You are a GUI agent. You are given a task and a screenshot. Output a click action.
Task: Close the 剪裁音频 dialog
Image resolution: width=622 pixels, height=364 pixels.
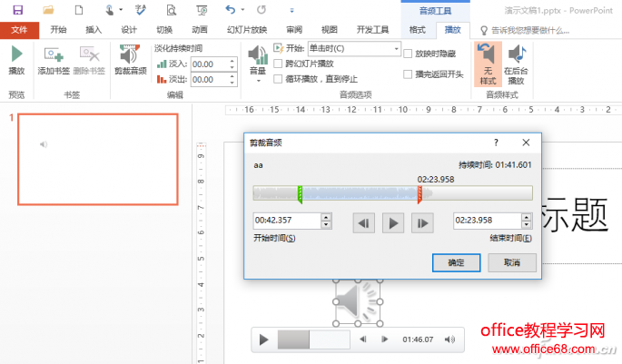click(x=526, y=143)
